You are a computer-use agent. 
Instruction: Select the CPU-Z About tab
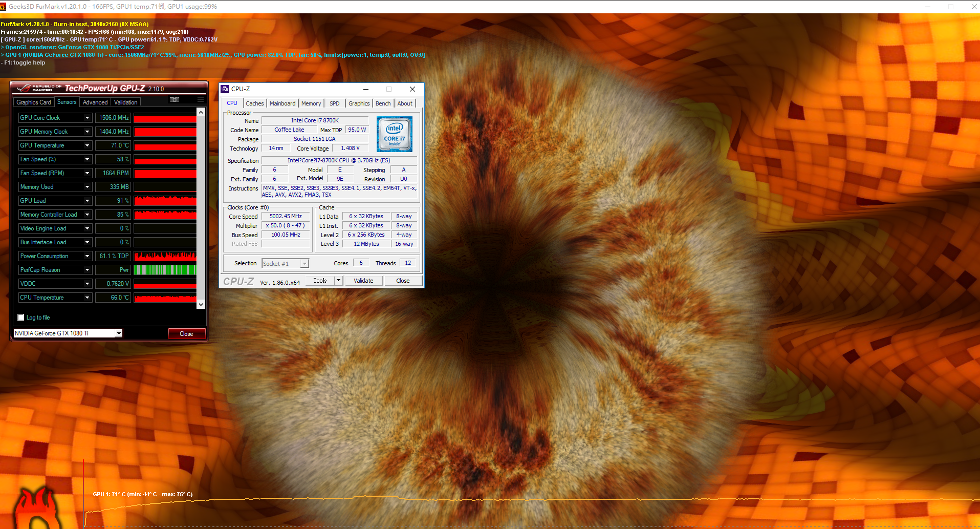click(405, 103)
